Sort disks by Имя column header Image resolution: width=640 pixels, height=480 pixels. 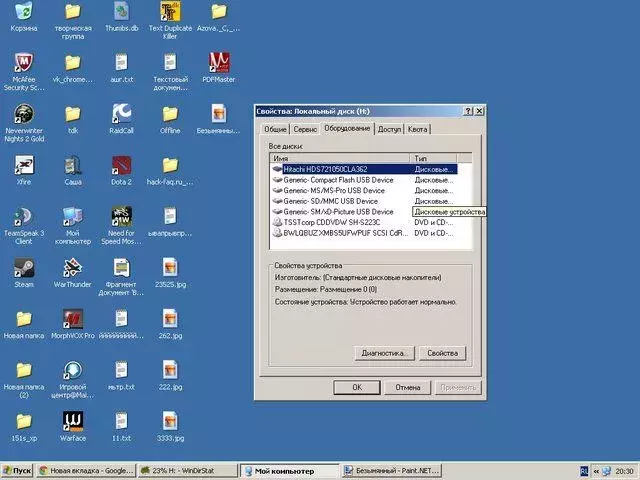pyautogui.click(x=340, y=158)
